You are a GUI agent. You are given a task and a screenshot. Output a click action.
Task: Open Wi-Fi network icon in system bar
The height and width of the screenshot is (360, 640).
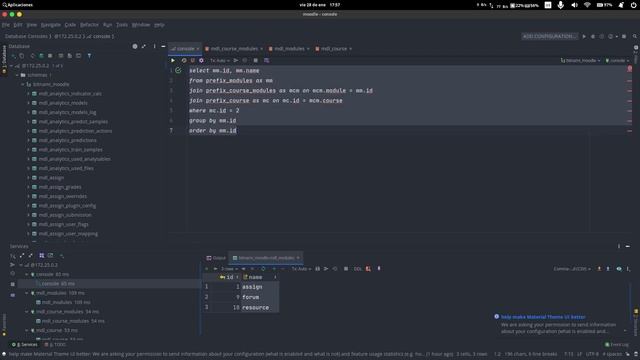[x=587, y=5]
